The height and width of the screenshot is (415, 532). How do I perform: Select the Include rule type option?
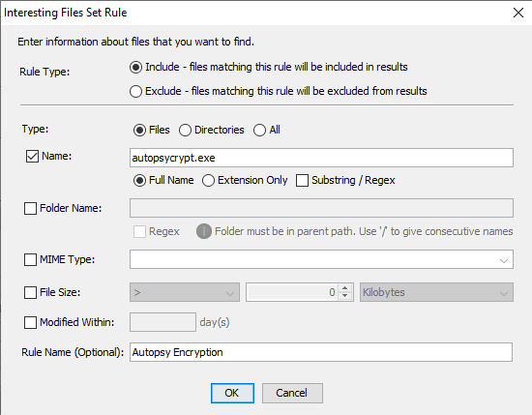(x=135, y=67)
